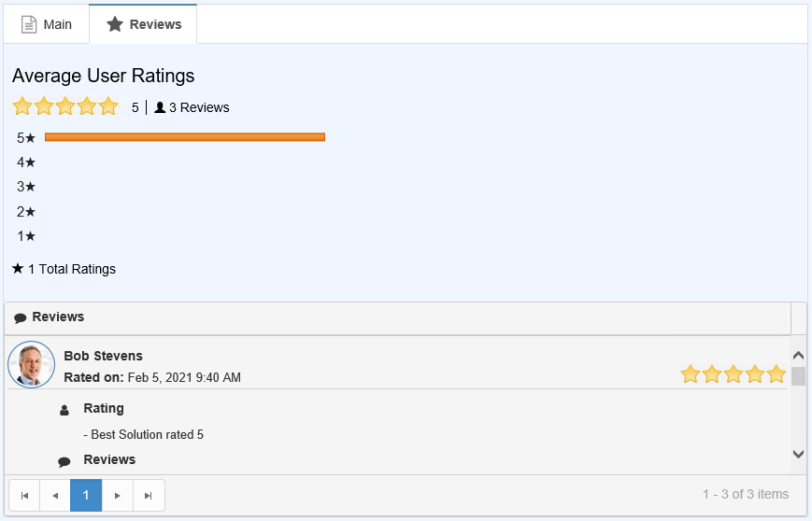Viewport: 812px width, 521px height.
Task: Click the star icon on Reviews tab
Action: click(114, 23)
